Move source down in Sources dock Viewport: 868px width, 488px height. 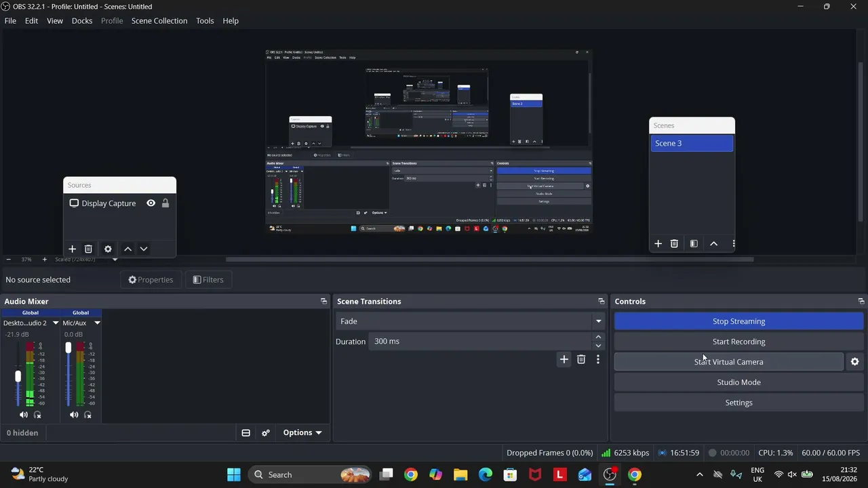click(x=144, y=249)
